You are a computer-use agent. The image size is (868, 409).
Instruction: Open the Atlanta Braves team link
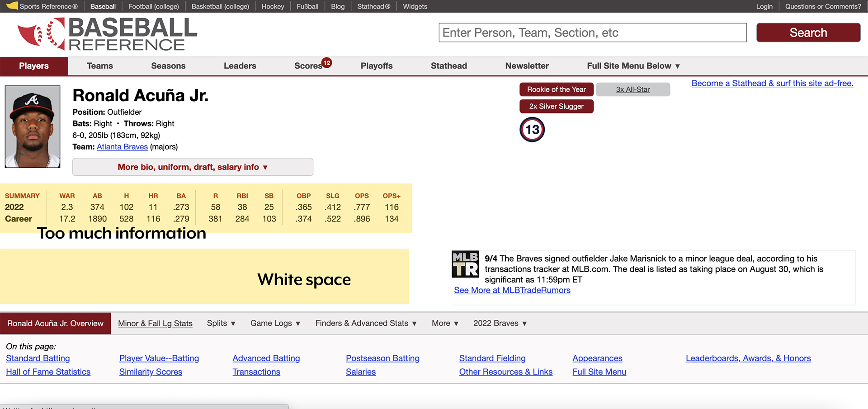coord(122,147)
